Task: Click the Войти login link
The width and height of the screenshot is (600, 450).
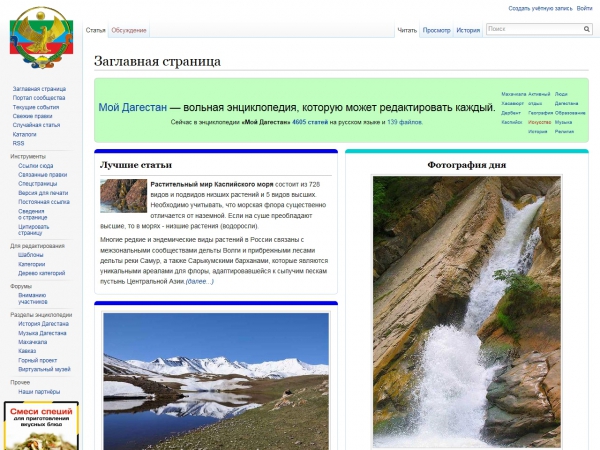Action: point(584,8)
